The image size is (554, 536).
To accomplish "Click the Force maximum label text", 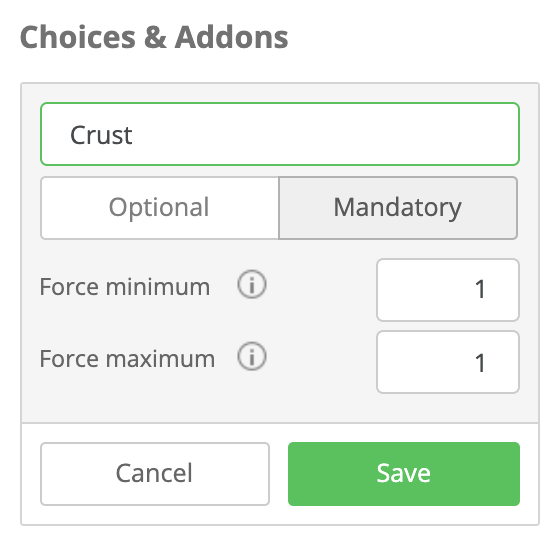I will (x=127, y=359).
